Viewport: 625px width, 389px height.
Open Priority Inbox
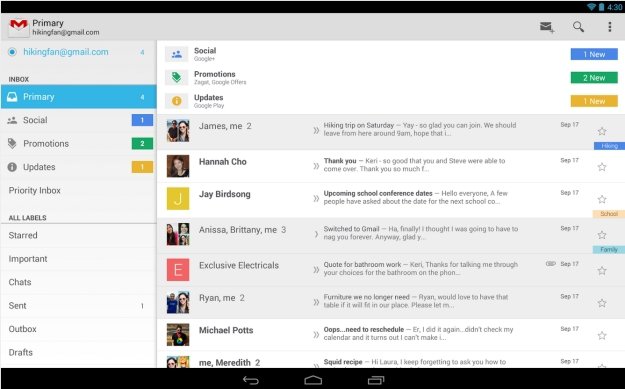79,191
